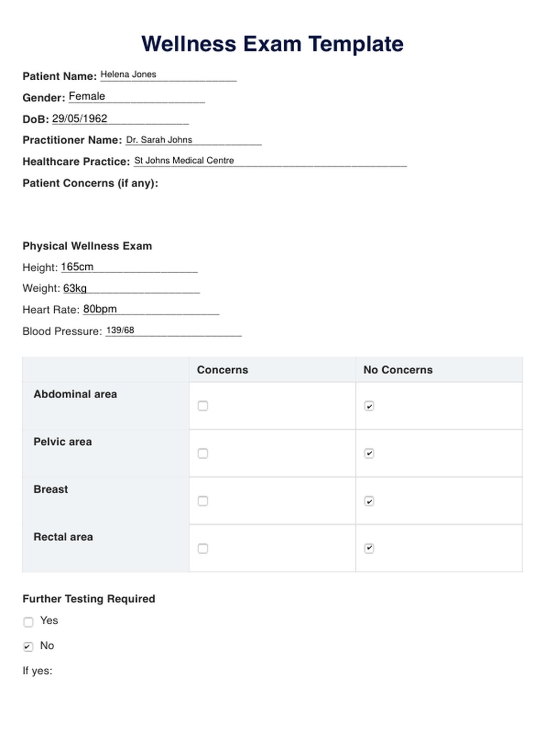
Task: Edit the Gender field
Action: 136,96
